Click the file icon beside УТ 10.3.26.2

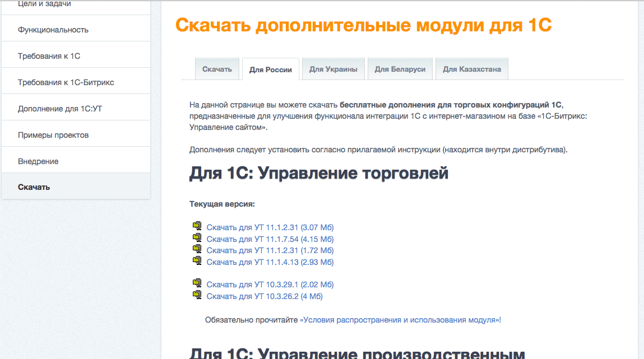(x=197, y=295)
